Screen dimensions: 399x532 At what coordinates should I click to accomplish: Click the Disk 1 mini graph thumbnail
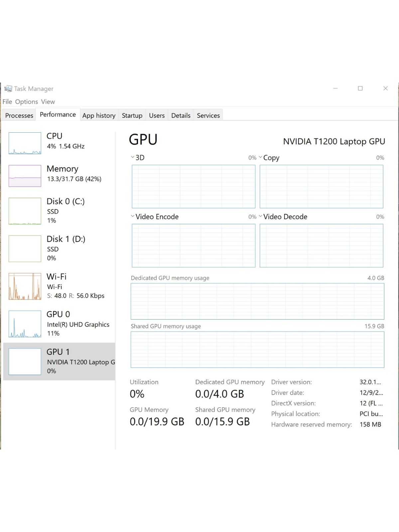(25, 249)
